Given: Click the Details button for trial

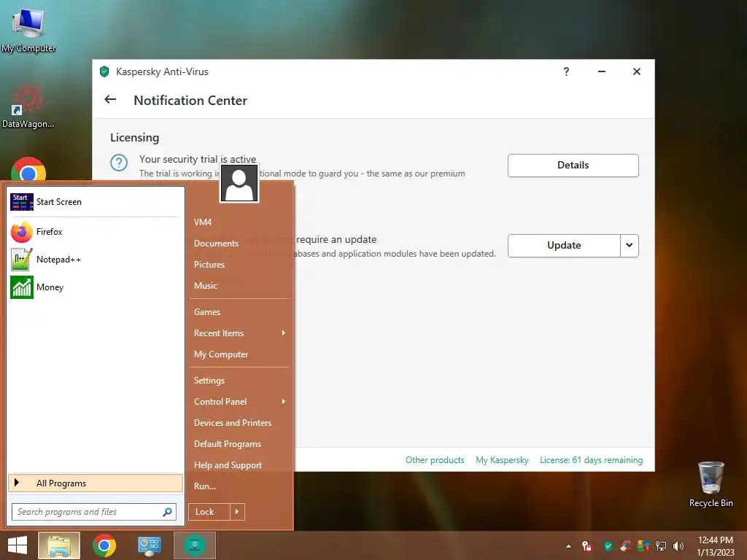Looking at the screenshot, I should (573, 166).
